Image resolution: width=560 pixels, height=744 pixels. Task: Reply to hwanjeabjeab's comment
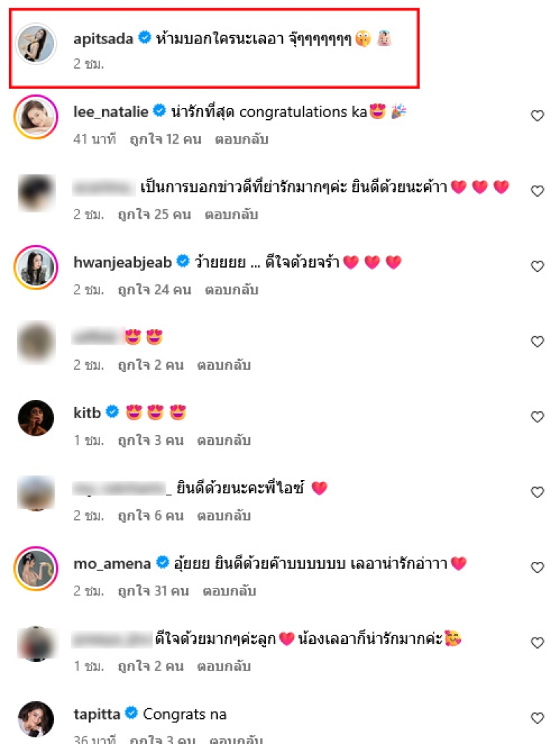click(232, 289)
